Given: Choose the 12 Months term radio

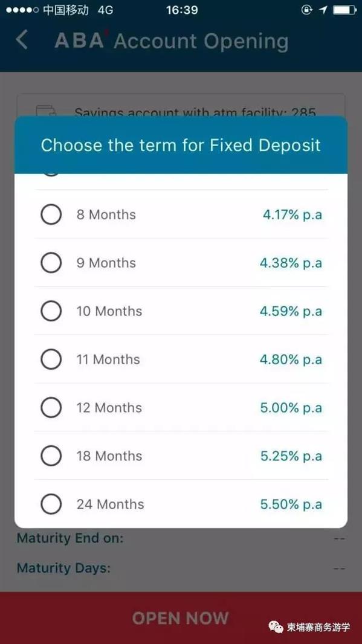Looking at the screenshot, I should [x=51, y=407].
